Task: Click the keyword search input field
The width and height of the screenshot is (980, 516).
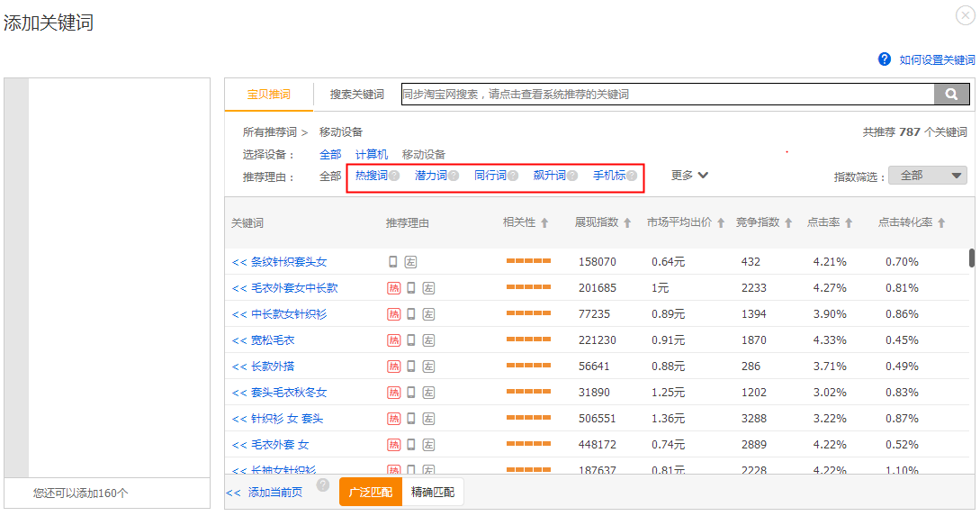Action: [x=668, y=94]
